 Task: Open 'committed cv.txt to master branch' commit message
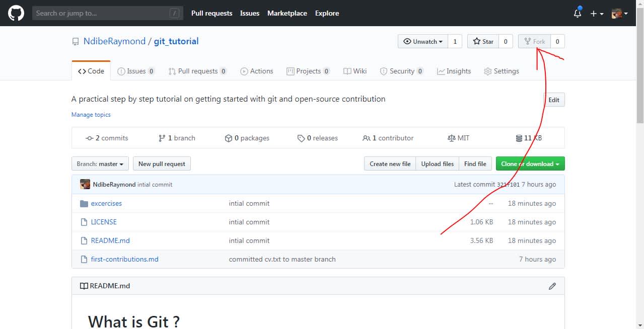[x=282, y=259]
